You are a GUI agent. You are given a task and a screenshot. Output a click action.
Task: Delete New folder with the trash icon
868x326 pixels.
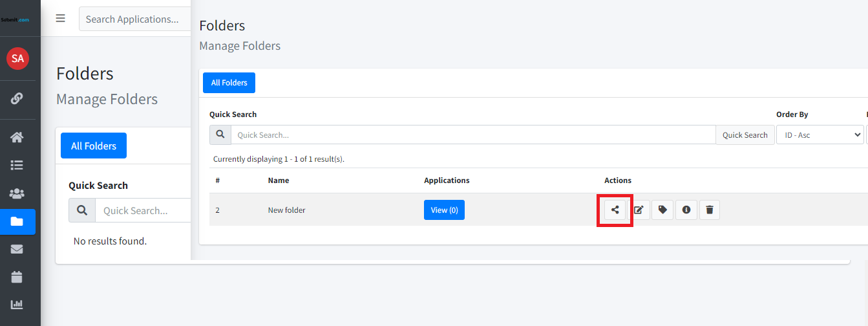click(710, 210)
